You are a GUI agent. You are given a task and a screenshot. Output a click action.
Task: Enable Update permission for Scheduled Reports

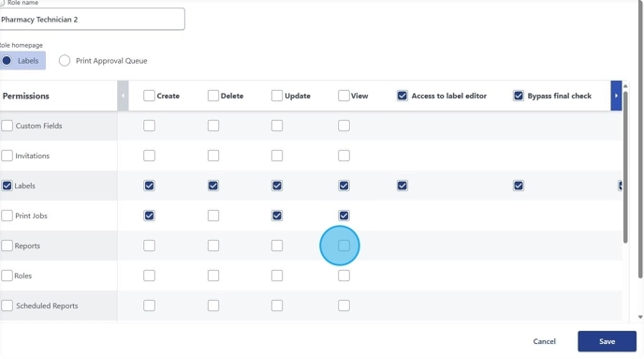[277, 306]
